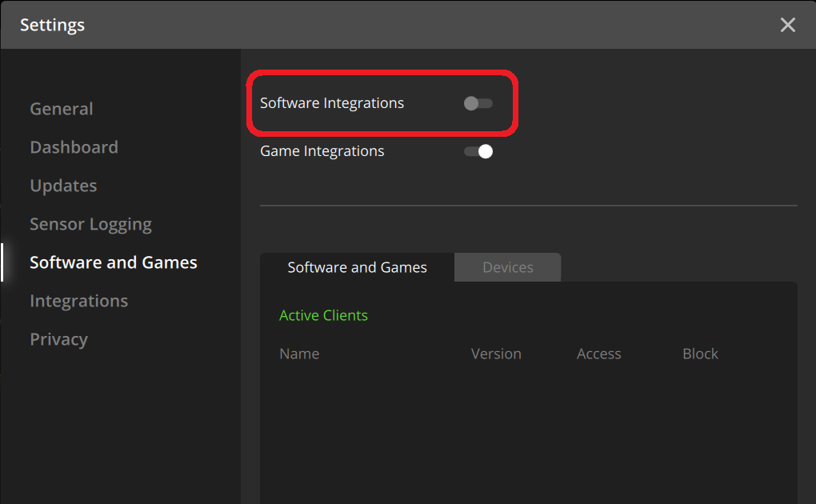Select the Software and Games tab
The image size is (816, 504).
pos(357,267)
